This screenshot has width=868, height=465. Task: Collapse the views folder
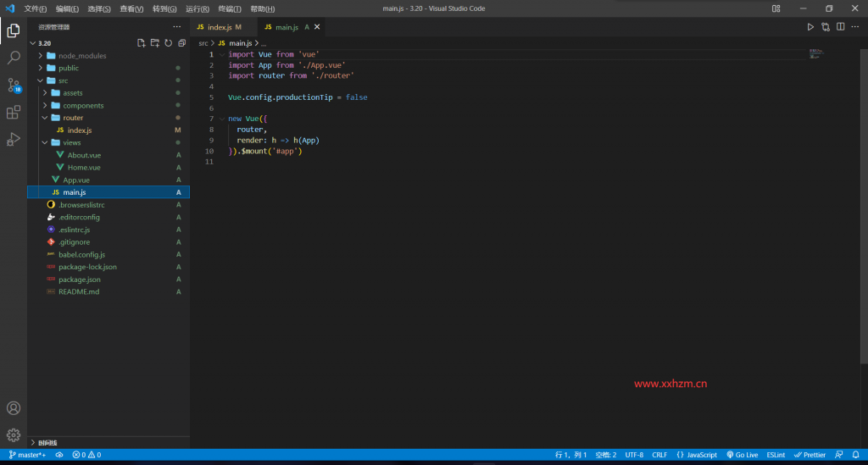pos(72,142)
